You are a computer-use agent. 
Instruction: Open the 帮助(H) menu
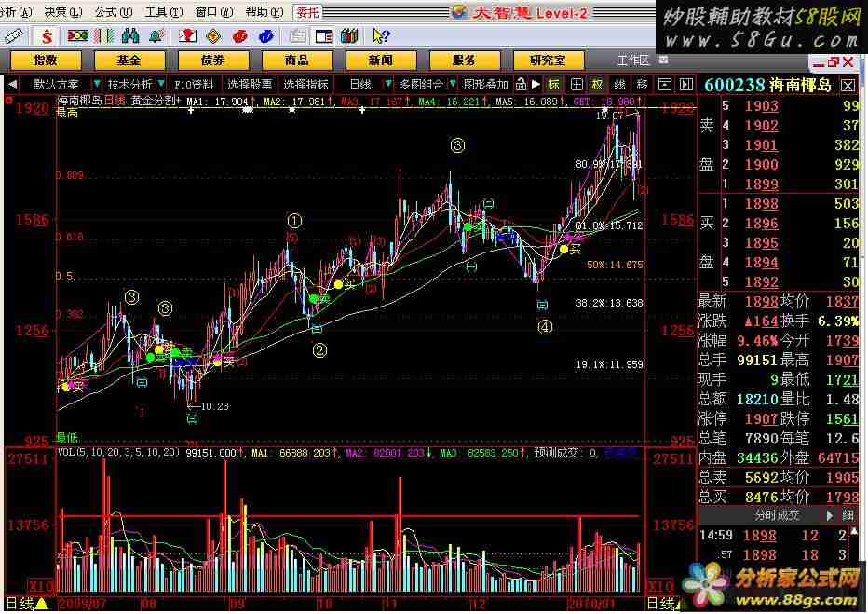tap(264, 11)
